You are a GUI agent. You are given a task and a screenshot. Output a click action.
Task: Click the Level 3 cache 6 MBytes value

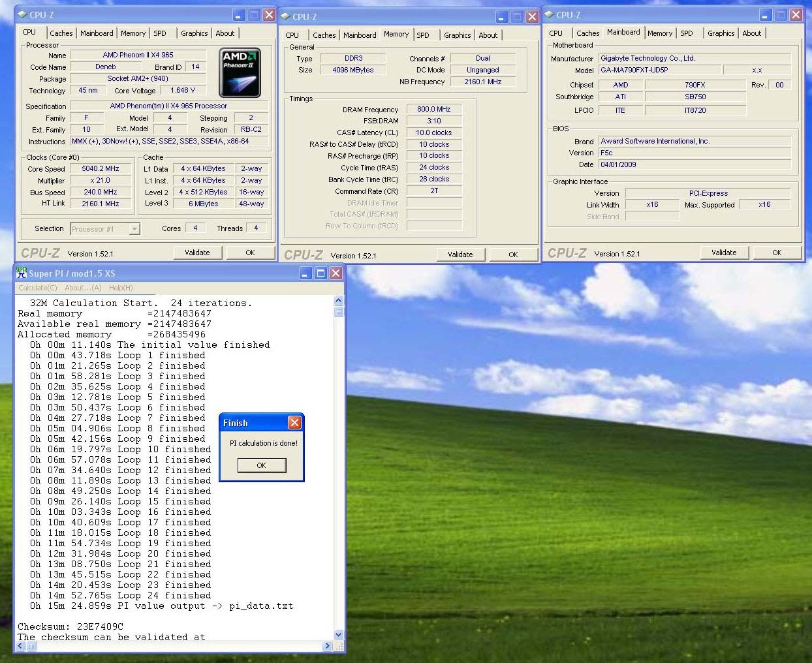pos(204,204)
